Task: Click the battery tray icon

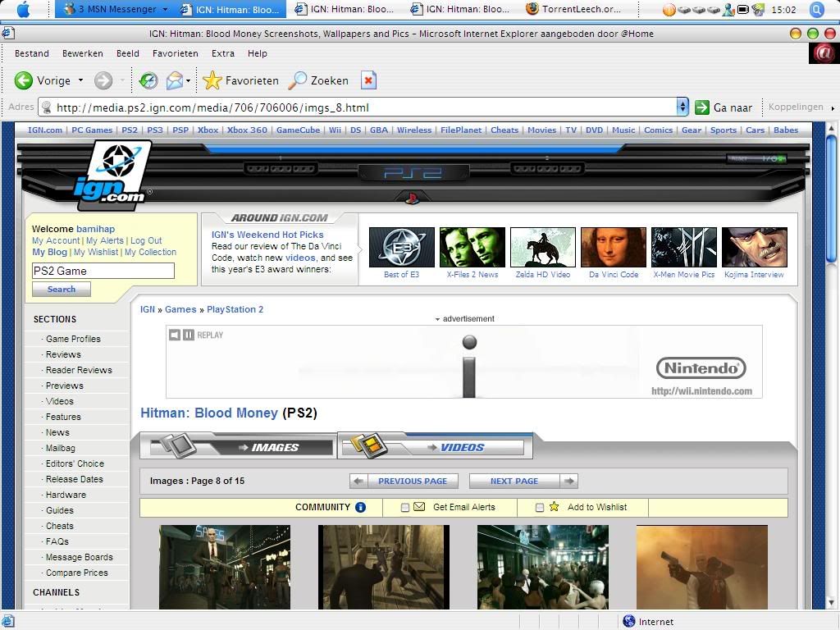Action: (743, 10)
